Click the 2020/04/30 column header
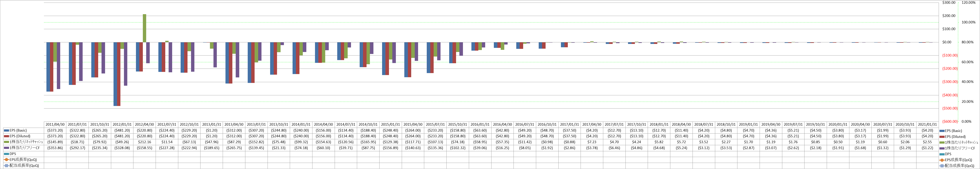The width and height of the screenshot is (980, 169). click(x=860, y=124)
